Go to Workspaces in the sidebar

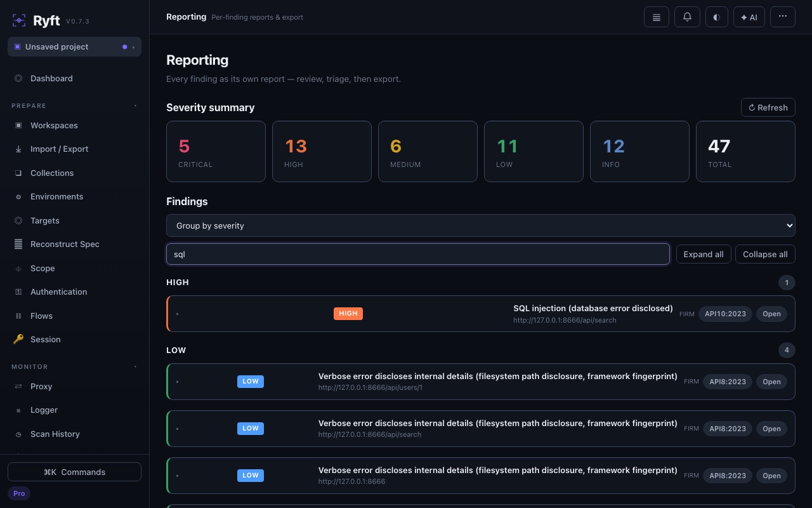click(74, 126)
